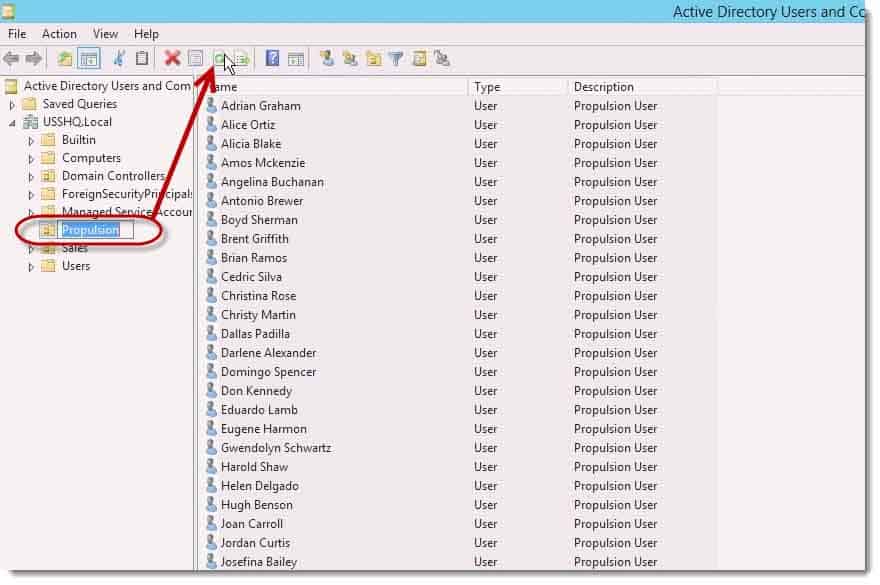Screen dimensions: 880x585
Task: Click the Add to Group toolbar icon
Action: pos(442,58)
